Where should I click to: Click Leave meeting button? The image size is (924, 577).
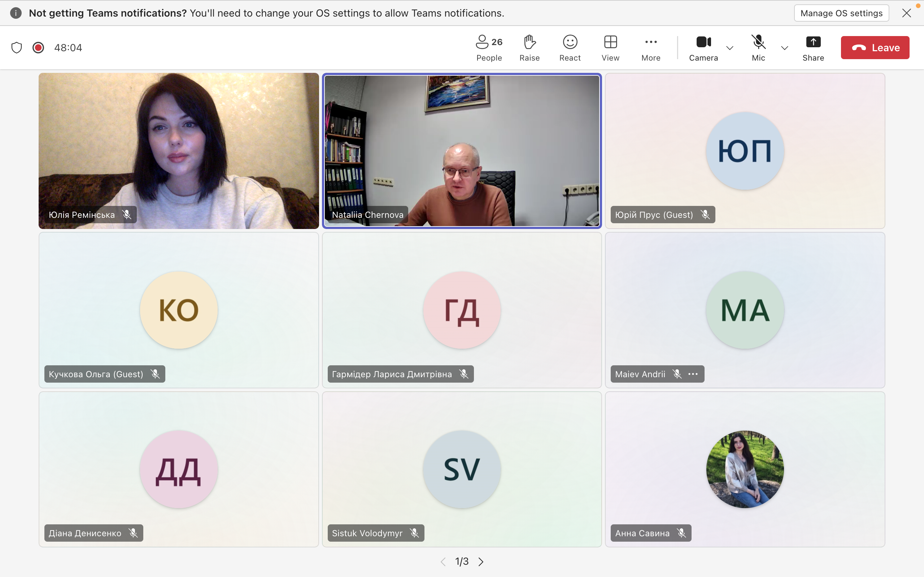[x=876, y=47]
